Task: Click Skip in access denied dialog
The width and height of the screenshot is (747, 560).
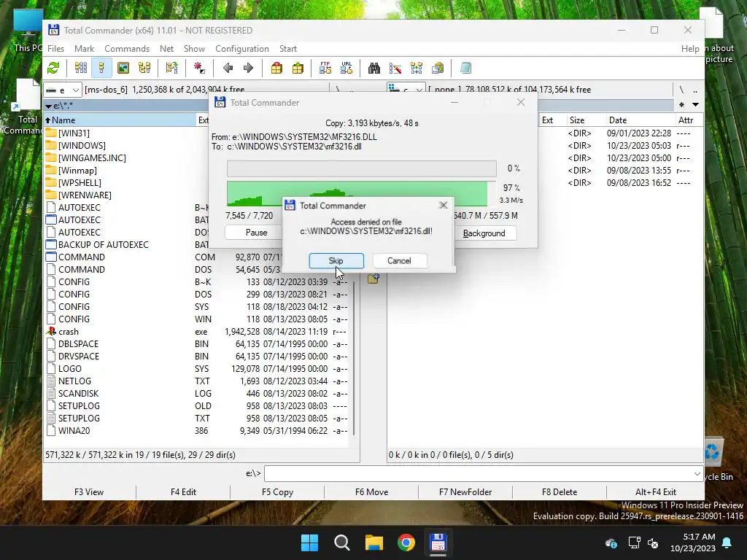Action: tap(336, 260)
